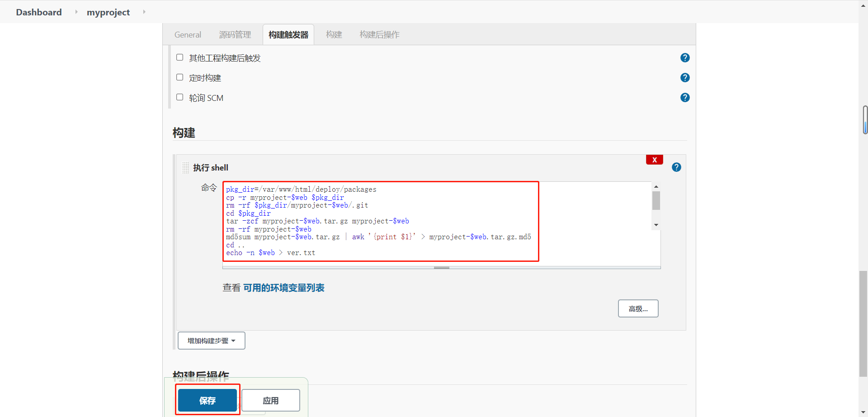Open the 增加构建步骤 dropdown
The height and width of the screenshot is (417, 868).
(212, 341)
